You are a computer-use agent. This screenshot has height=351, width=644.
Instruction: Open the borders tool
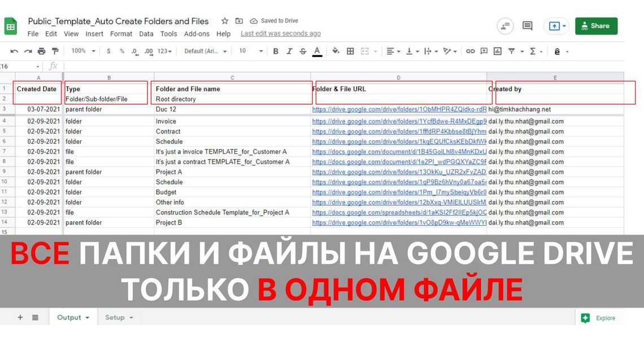pyautogui.click(x=350, y=51)
